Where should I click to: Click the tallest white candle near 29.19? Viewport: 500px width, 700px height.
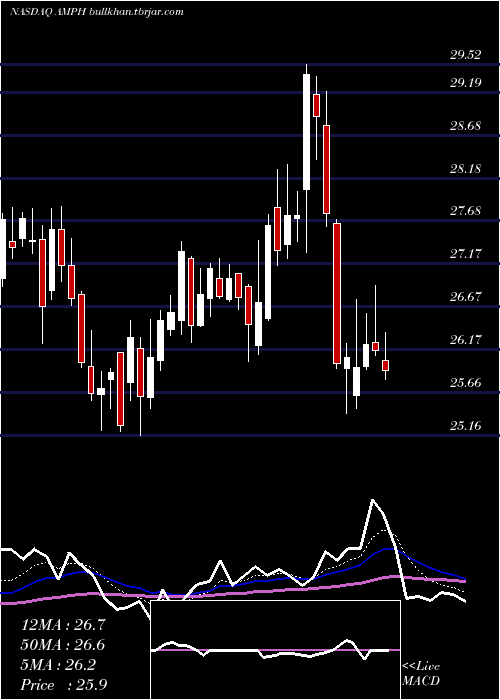[306, 132]
